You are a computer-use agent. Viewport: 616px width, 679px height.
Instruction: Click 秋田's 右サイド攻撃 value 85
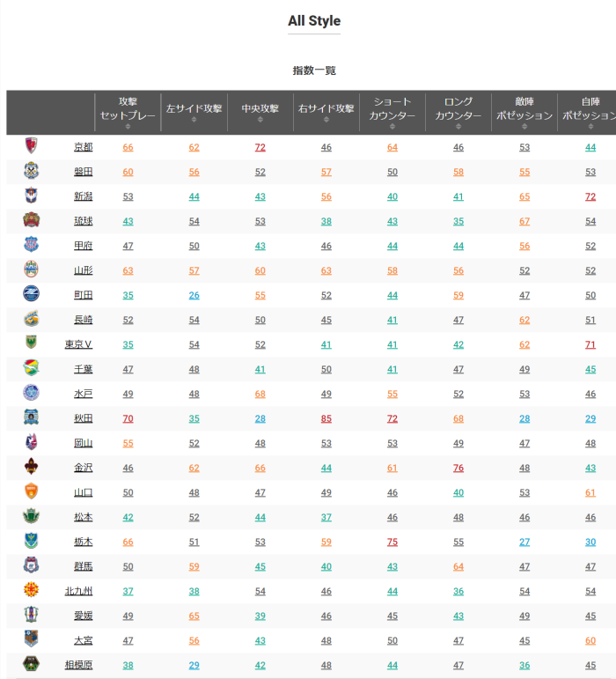pos(326,418)
